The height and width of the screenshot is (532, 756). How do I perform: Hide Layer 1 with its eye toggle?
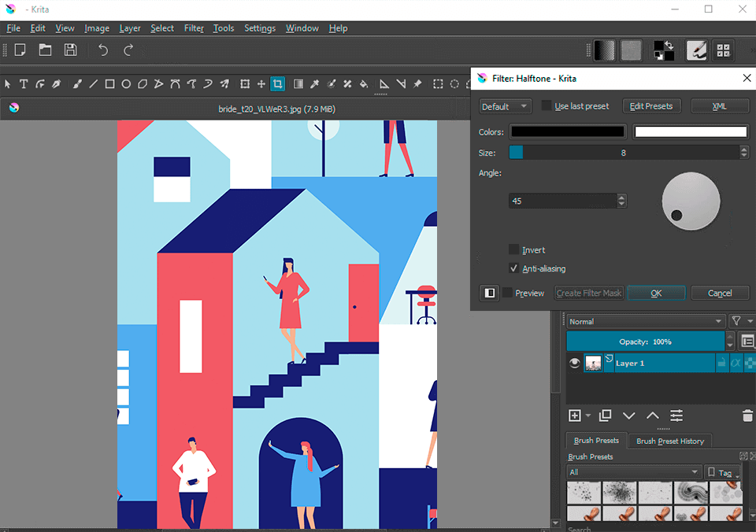[x=574, y=363]
